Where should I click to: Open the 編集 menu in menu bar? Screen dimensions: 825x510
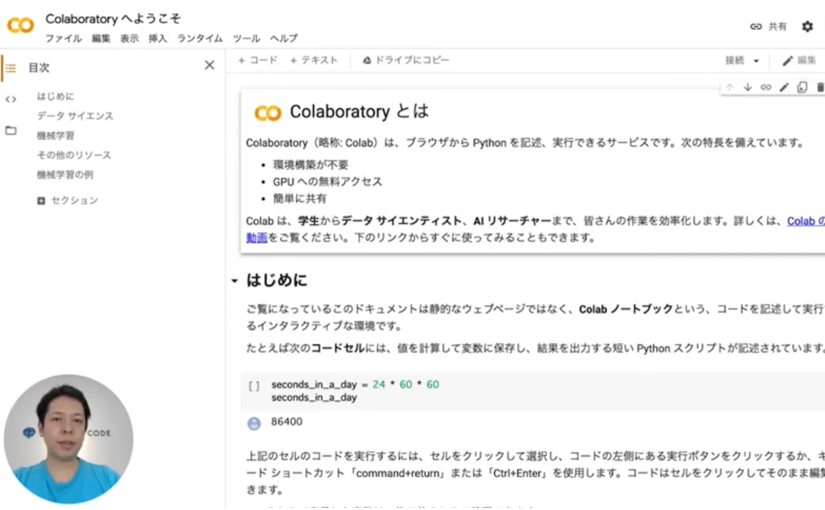pyautogui.click(x=101, y=38)
